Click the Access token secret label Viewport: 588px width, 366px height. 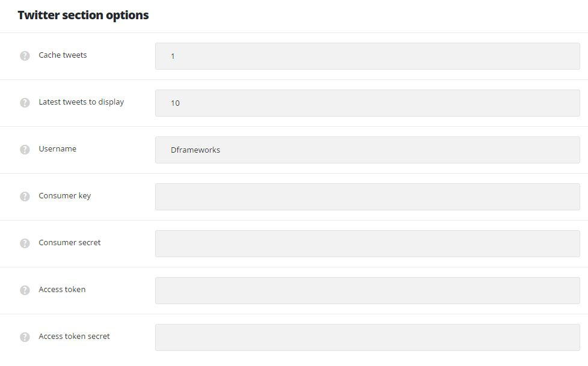tap(74, 337)
